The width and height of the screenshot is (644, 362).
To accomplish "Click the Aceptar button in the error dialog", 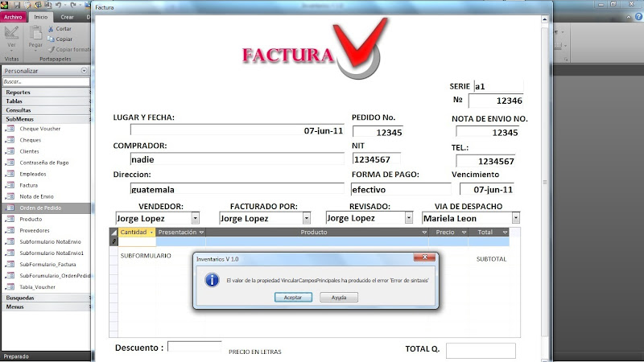I will coord(292,297).
